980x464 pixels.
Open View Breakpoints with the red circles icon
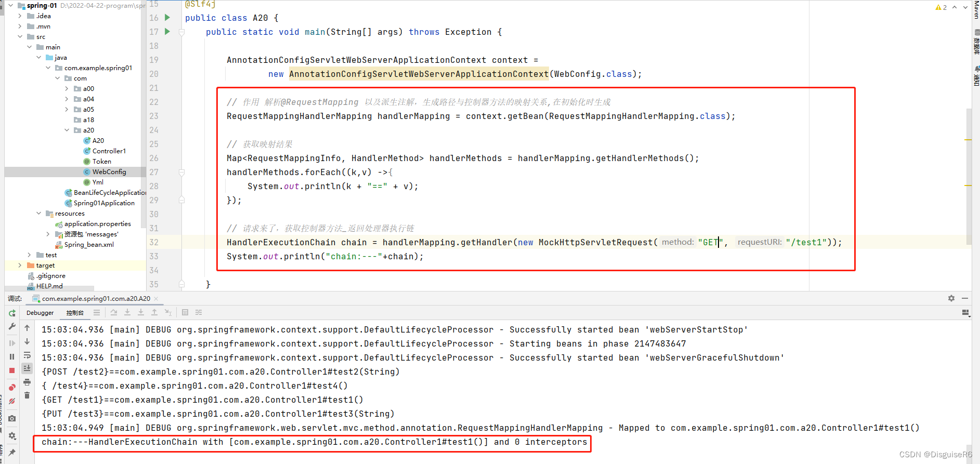12,388
